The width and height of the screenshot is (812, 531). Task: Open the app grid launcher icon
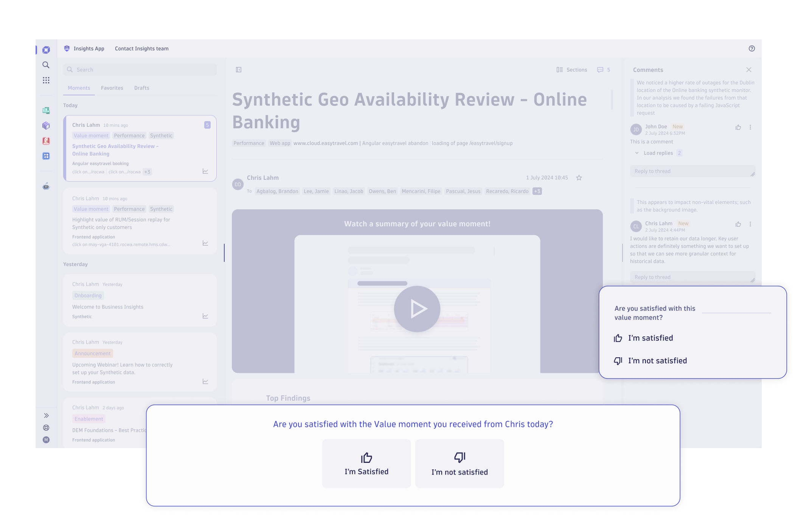pos(46,80)
